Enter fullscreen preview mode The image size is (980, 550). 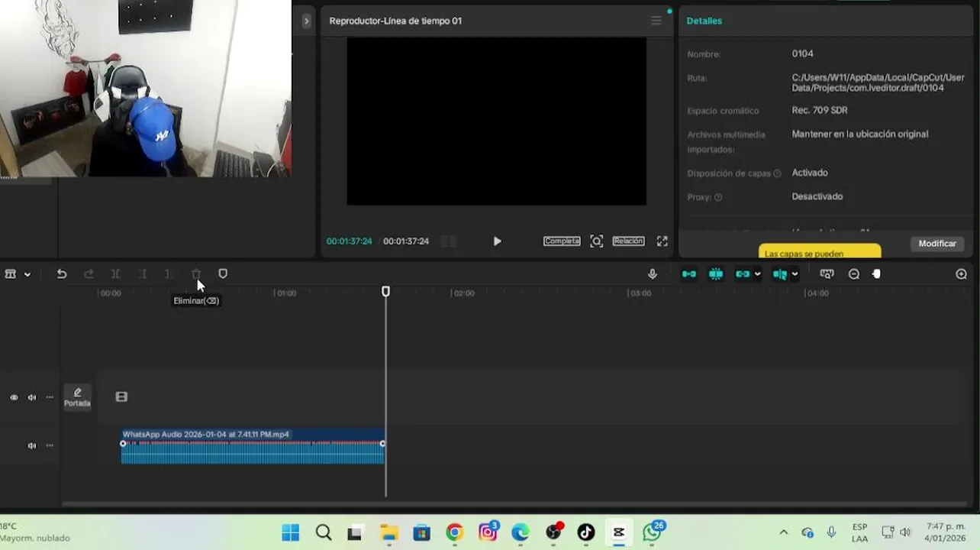tap(662, 241)
